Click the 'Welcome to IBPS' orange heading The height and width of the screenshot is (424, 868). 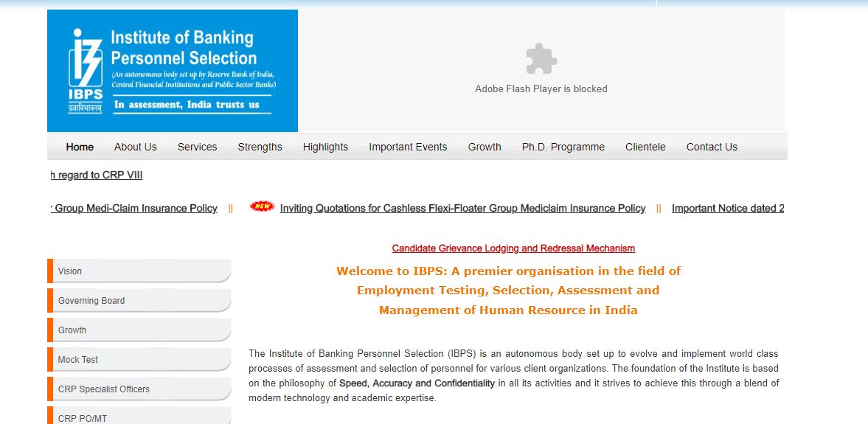[x=508, y=291]
